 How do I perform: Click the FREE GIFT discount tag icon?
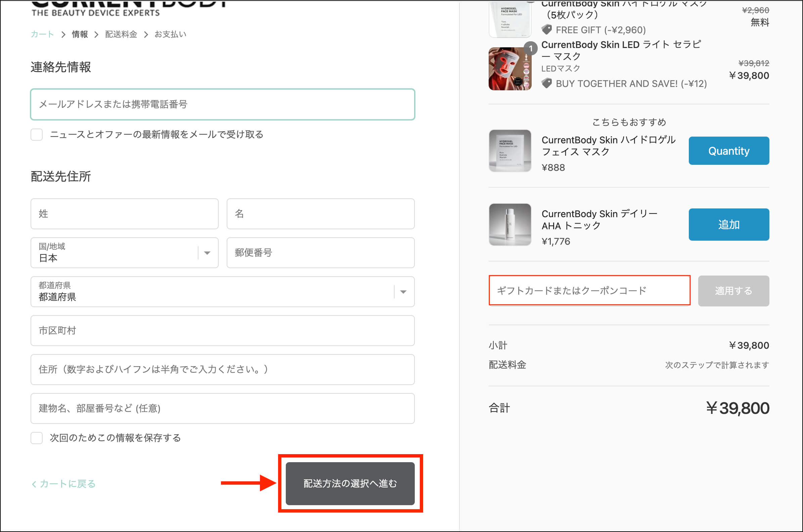point(547,30)
